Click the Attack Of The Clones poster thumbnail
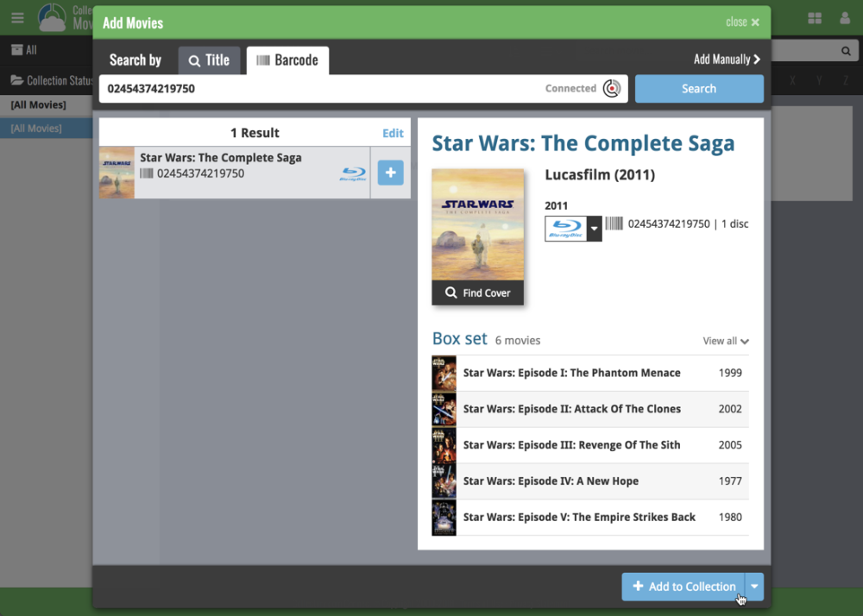The width and height of the screenshot is (863, 616). (444, 409)
